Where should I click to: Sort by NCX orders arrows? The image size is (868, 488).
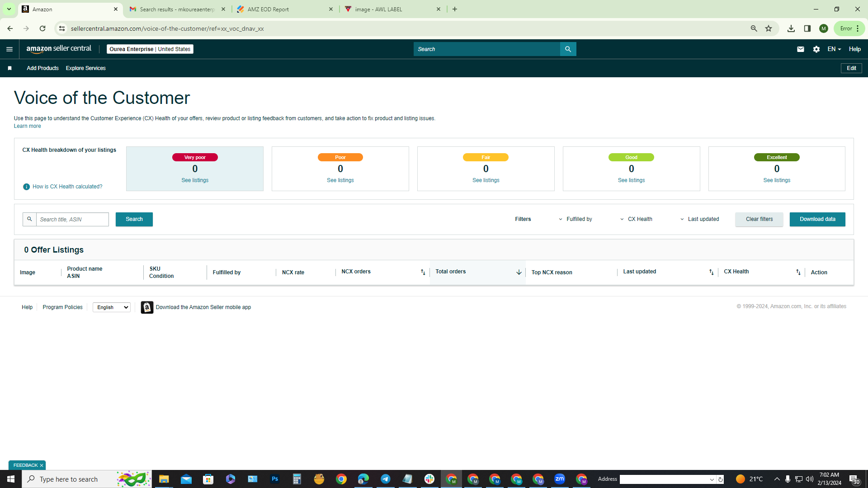pos(423,272)
